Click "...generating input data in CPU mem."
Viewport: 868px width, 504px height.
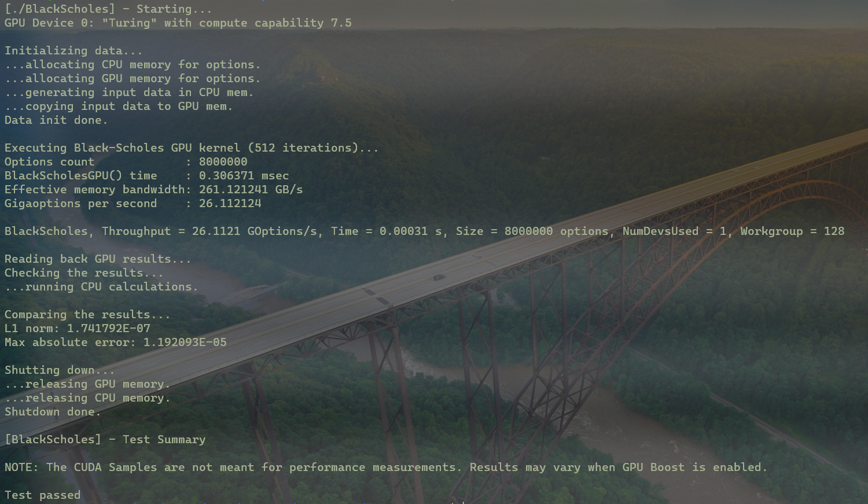(129, 93)
